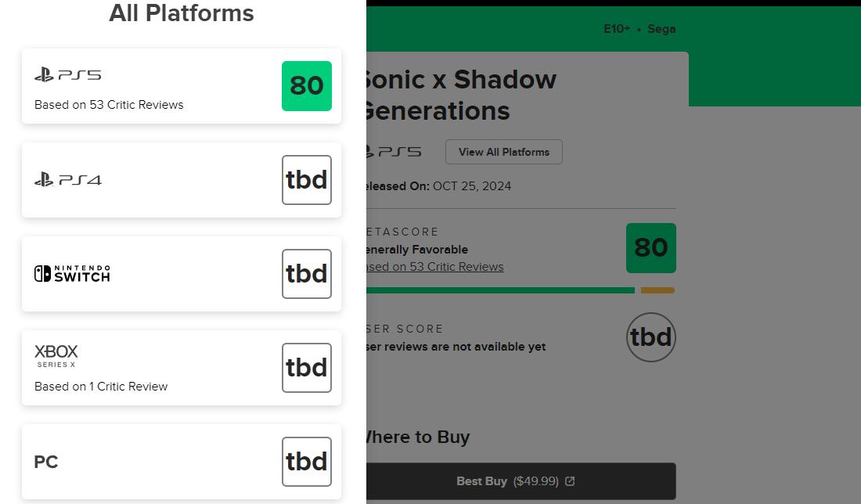Click the PS4 platform logo
Viewport: 861px width, 504px height.
(68, 180)
